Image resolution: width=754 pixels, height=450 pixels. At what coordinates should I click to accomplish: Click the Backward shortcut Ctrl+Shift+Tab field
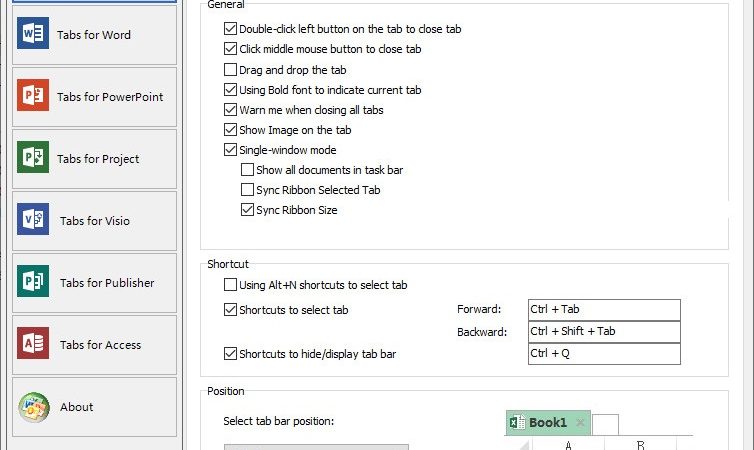click(x=604, y=332)
